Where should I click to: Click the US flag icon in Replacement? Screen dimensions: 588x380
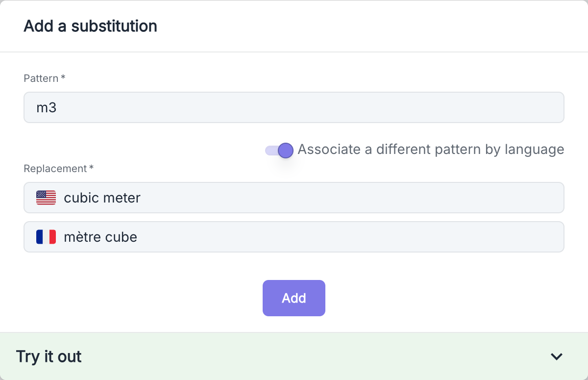point(46,198)
